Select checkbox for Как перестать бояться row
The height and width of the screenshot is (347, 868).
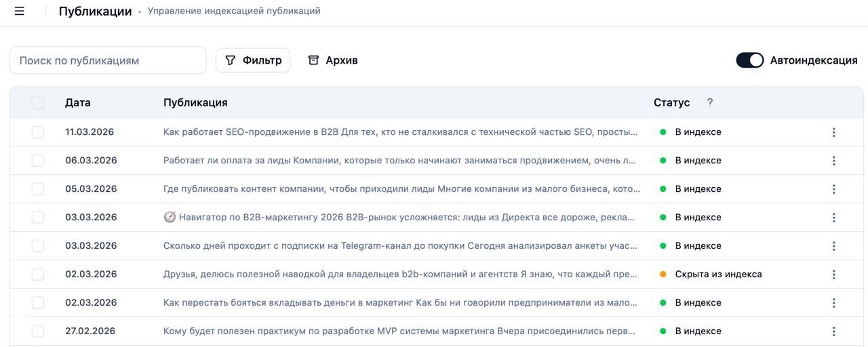[38, 303]
